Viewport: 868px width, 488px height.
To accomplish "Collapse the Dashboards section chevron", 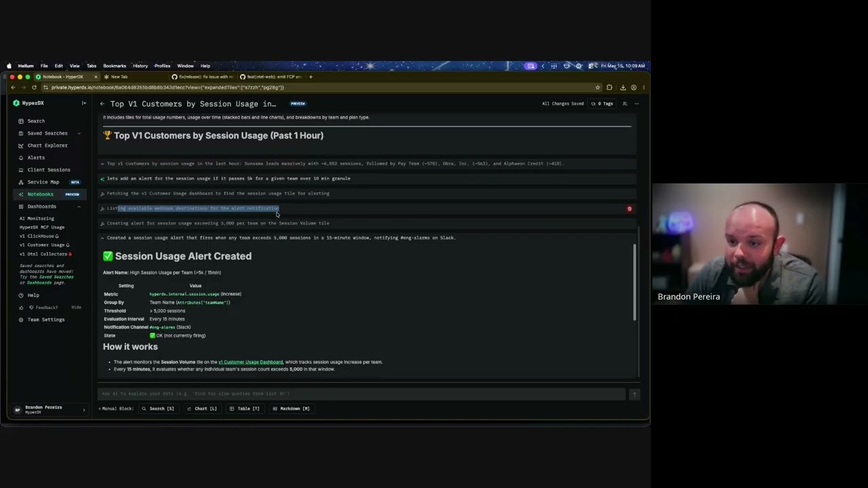I will point(79,207).
